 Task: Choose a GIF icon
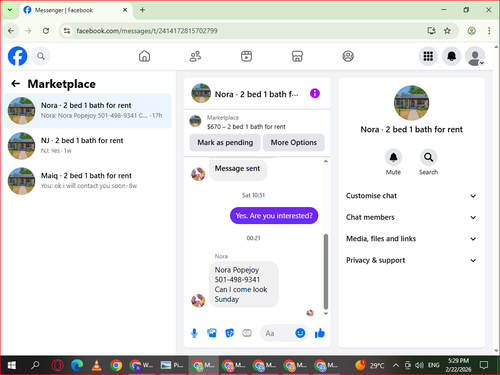point(247,333)
